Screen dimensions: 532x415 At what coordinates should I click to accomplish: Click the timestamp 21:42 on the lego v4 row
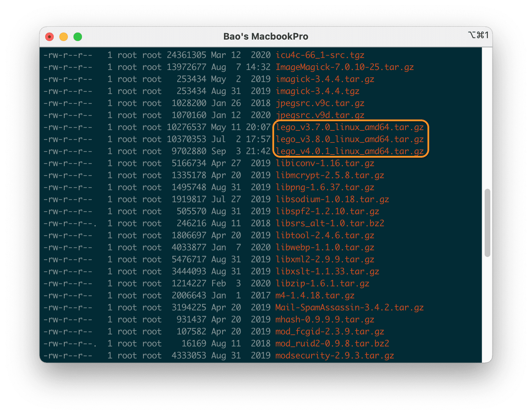[x=258, y=151]
